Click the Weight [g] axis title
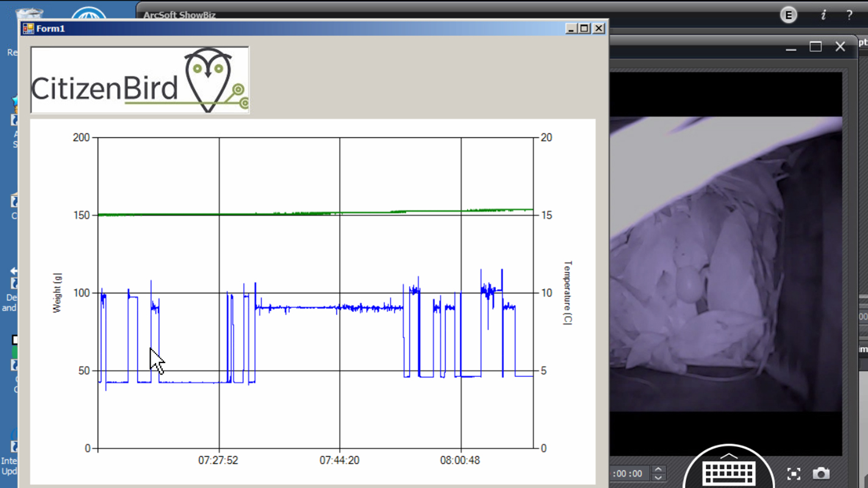The image size is (868, 488). (x=57, y=293)
